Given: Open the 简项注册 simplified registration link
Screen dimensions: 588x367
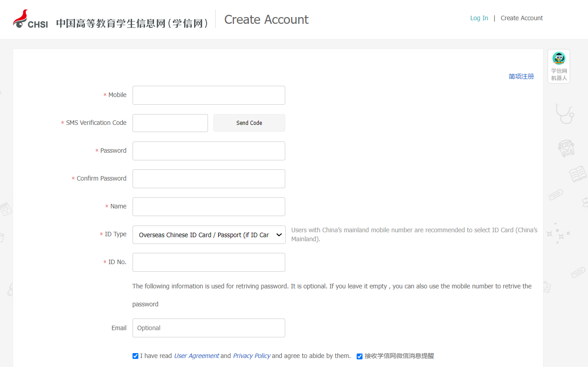Looking at the screenshot, I should [521, 76].
